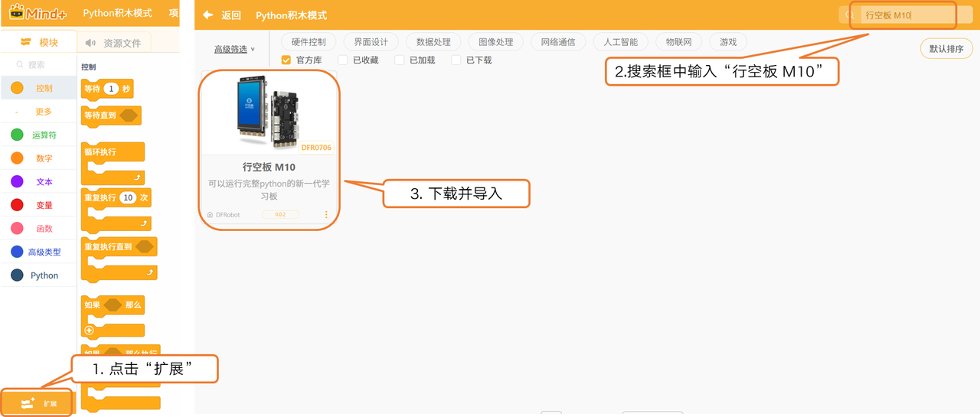
Task: Filter by 游戏 tag
Action: point(728,42)
